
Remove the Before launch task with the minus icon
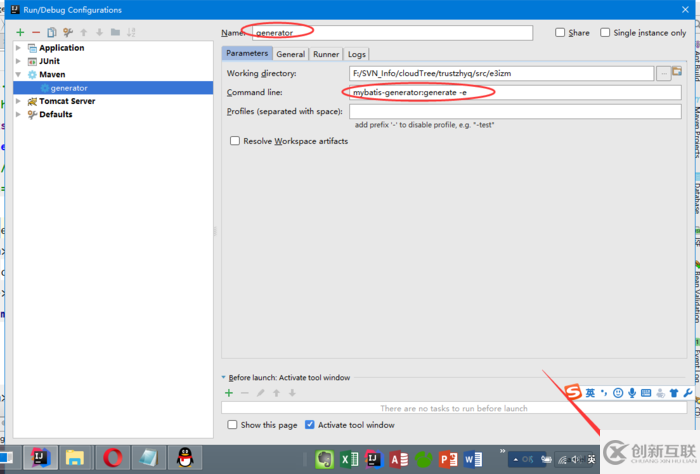click(245, 393)
